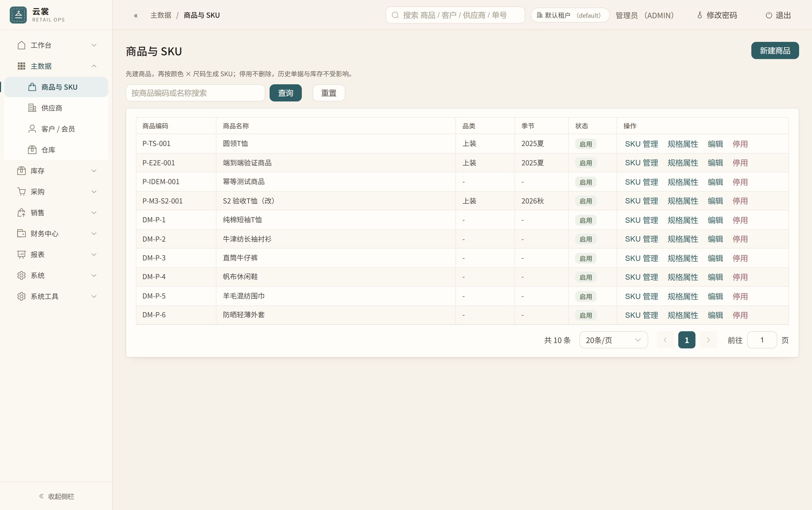Expand the 财务中心 menu chevron

(94, 234)
